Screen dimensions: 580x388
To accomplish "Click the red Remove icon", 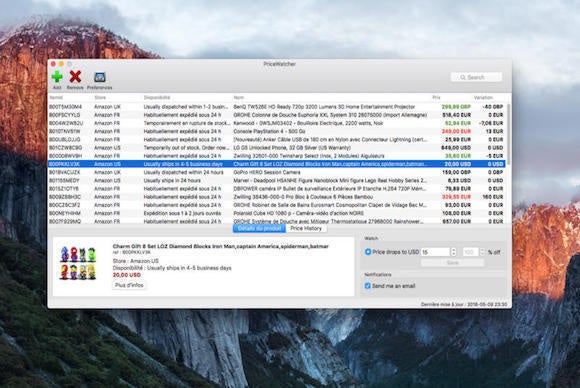I will tap(75, 77).
